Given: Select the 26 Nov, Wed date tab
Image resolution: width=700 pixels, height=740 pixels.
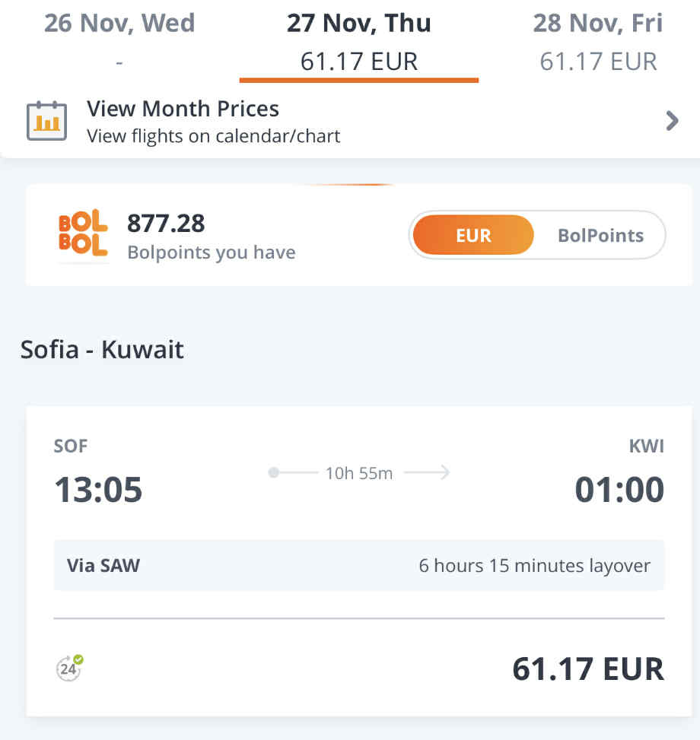Looking at the screenshot, I should click(x=119, y=41).
